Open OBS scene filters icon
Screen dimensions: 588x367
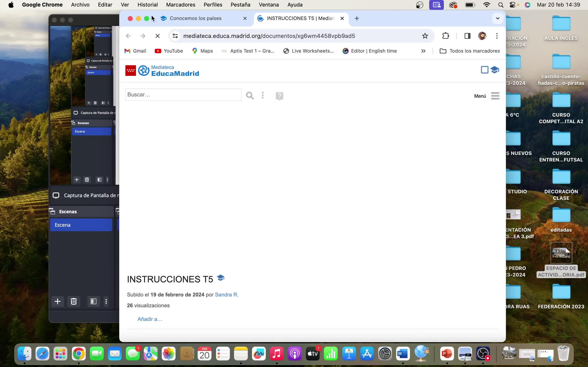pos(94,302)
